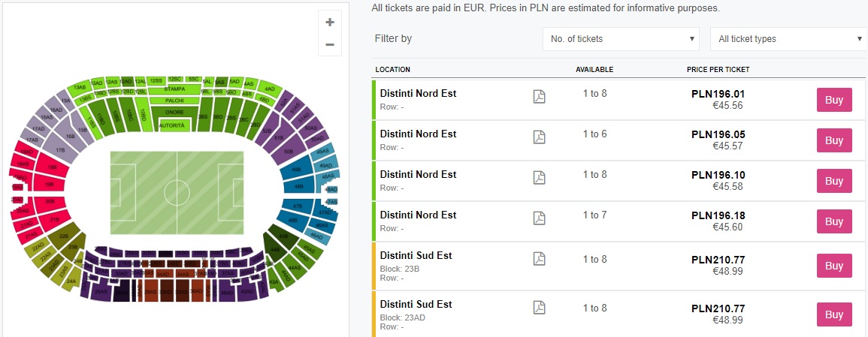This screenshot has height=337, width=868.
Task: Select the STAMPA section on the map
Action: point(174,89)
